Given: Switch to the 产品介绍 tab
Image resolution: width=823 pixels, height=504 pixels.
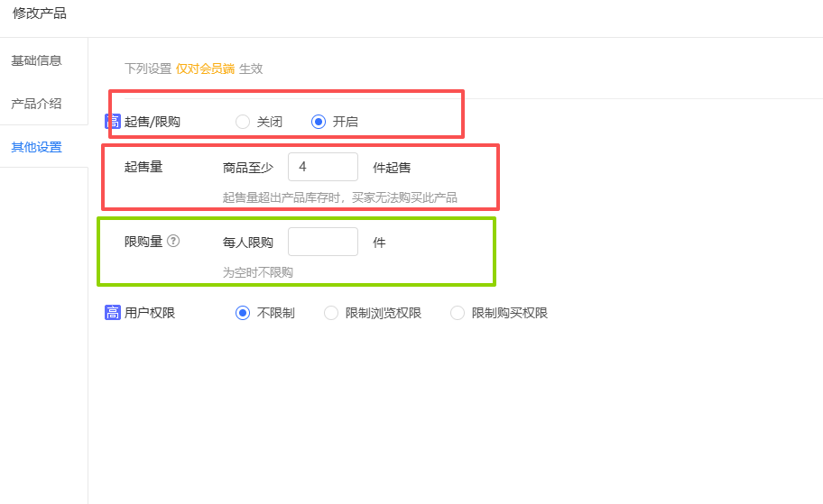Looking at the screenshot, I should (x=36, y=104).
